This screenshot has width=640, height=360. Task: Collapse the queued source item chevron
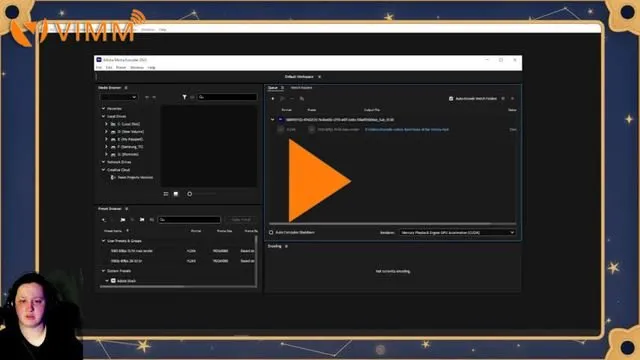[273, 120]
